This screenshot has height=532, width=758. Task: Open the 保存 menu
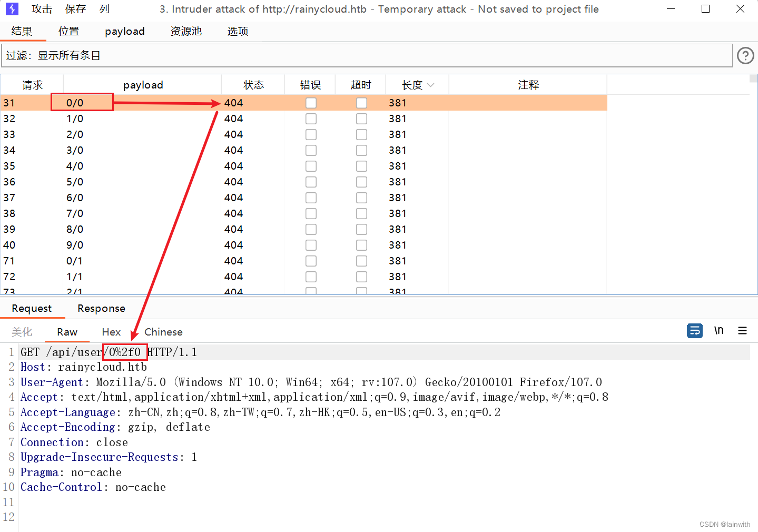[x=76, y=9]
